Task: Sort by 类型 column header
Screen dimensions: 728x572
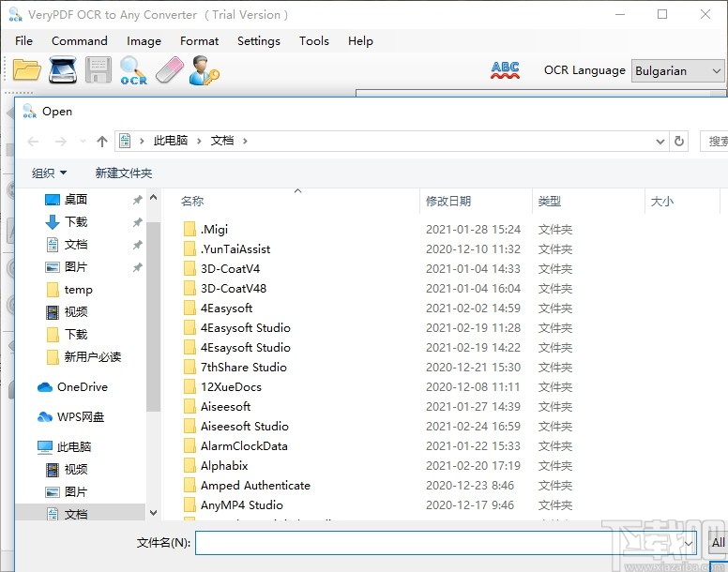Action: pyautogui.click(x=549, y=202)
